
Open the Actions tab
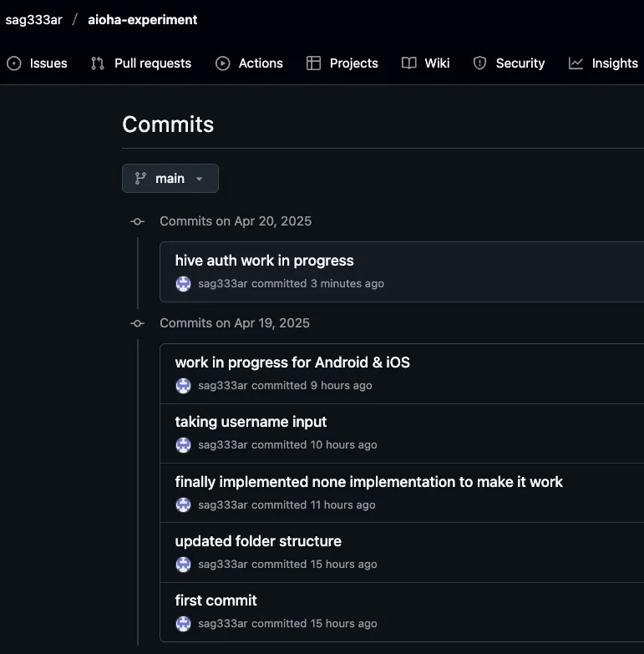click(x=249, y=63)
